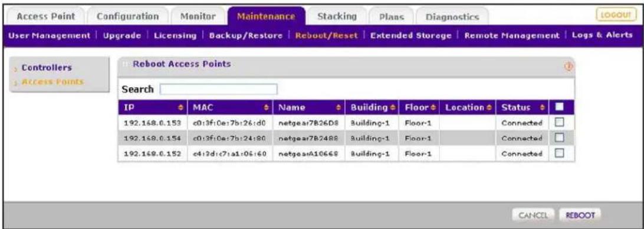
Task: Open the Stacking tab
Action: click(x=337, y=16)
